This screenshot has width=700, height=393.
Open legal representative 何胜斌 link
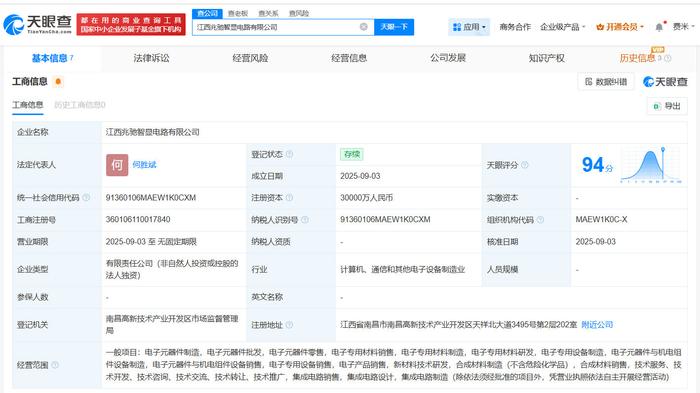(144, 165)
